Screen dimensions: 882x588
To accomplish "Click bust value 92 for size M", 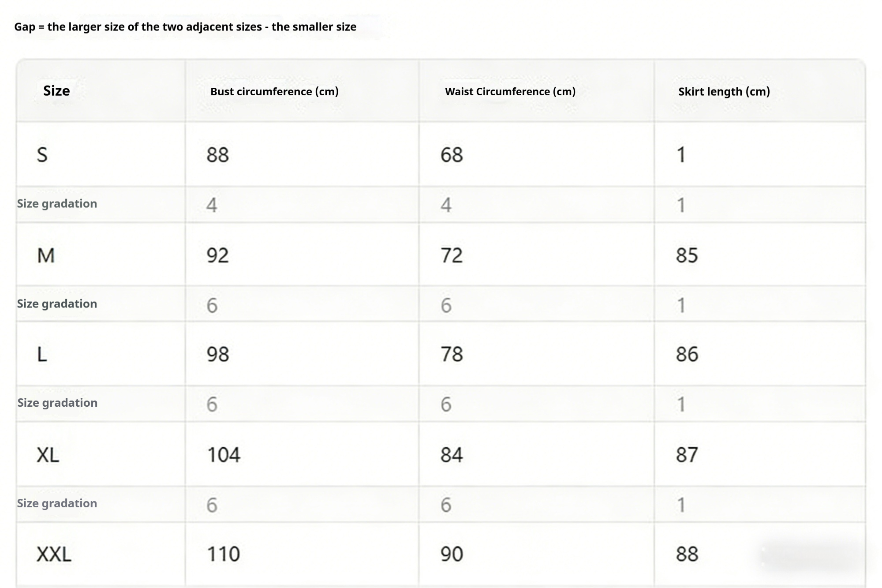I will [x=218, y=255].
